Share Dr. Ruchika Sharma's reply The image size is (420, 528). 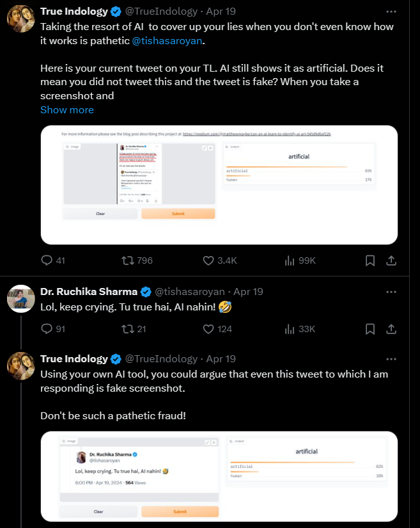[x=392, y=329]
